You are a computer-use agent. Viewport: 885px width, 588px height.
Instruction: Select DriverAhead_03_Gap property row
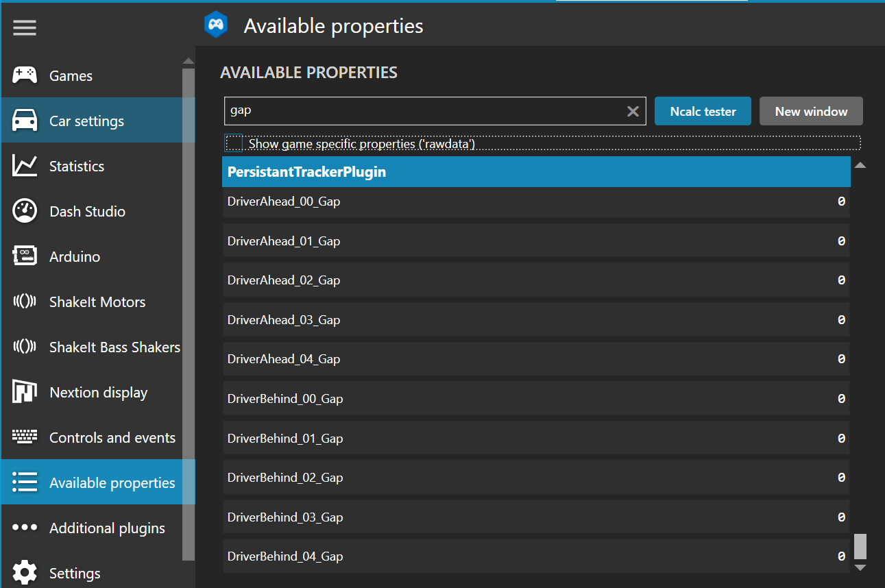pyautogui.click(x=536, y=320)
